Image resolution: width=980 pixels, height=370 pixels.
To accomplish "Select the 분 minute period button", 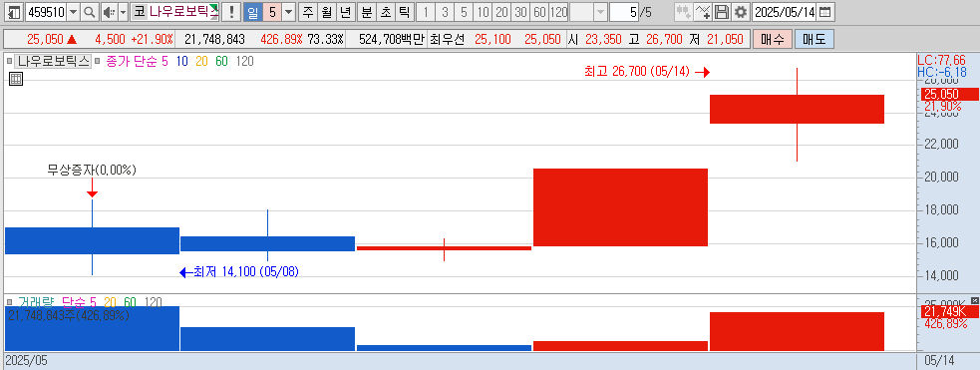I will [x=367, y=12].
